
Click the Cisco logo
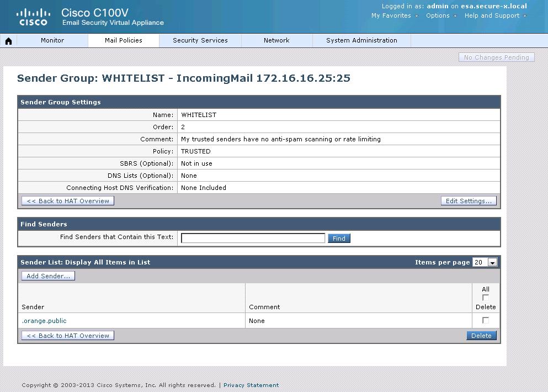pyautogui.click(x=33, y=17)
